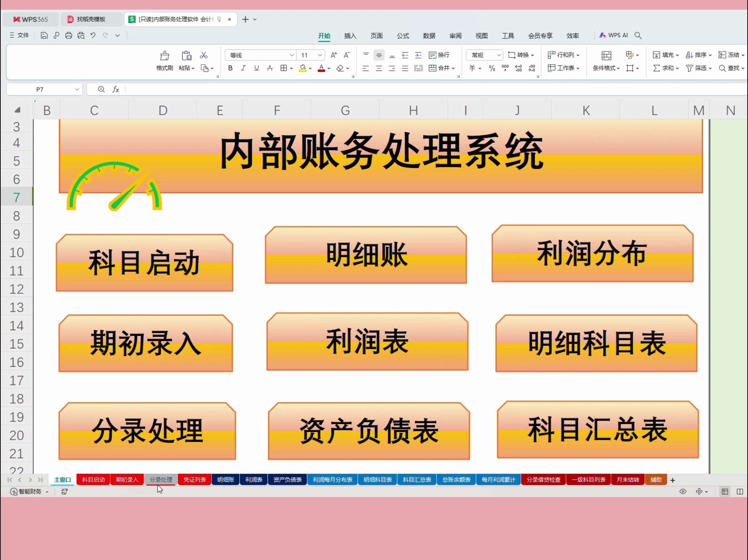
Task: Click the Undo arrow icon
Action: click(93, 35)
